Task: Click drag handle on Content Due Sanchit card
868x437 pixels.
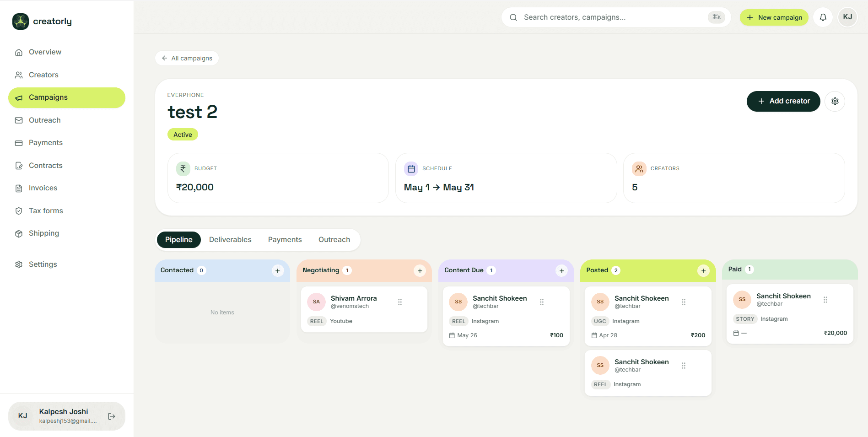Action: pos(542,302)
